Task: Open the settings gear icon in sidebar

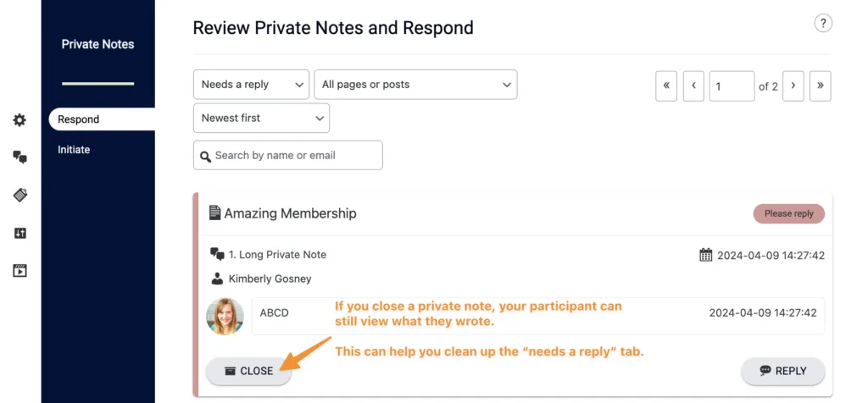Action: point(19,120)
